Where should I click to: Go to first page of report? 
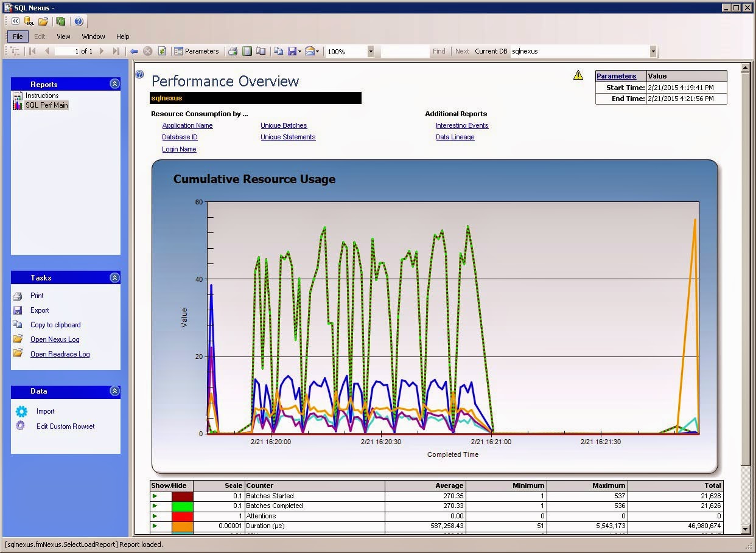tap(32, 51)
